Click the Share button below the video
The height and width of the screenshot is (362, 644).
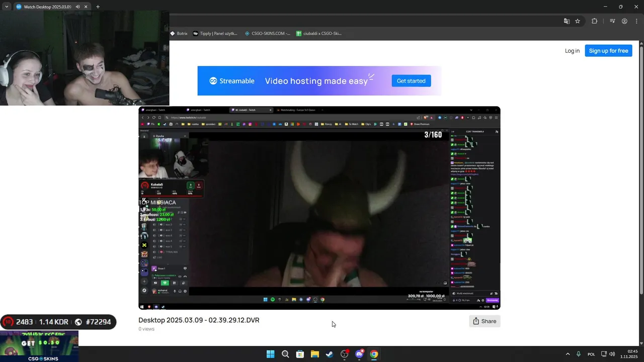pos(485,321)
